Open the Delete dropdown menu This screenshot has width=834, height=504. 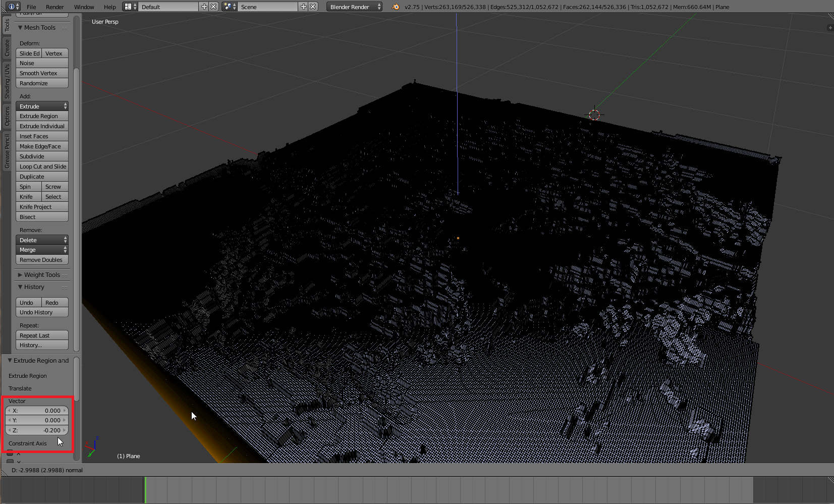pos(42,240)
